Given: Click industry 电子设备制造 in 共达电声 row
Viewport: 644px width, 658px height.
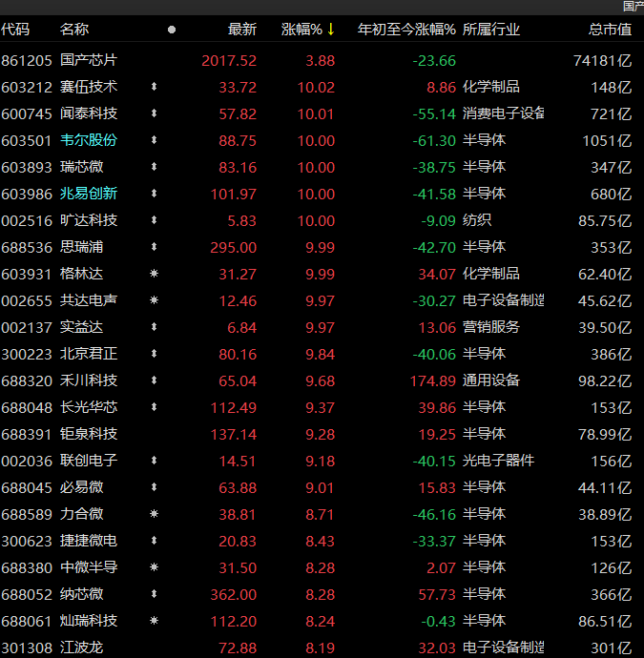Looking at the screenshot, I should pyautogui.click(x=504, y=300).
